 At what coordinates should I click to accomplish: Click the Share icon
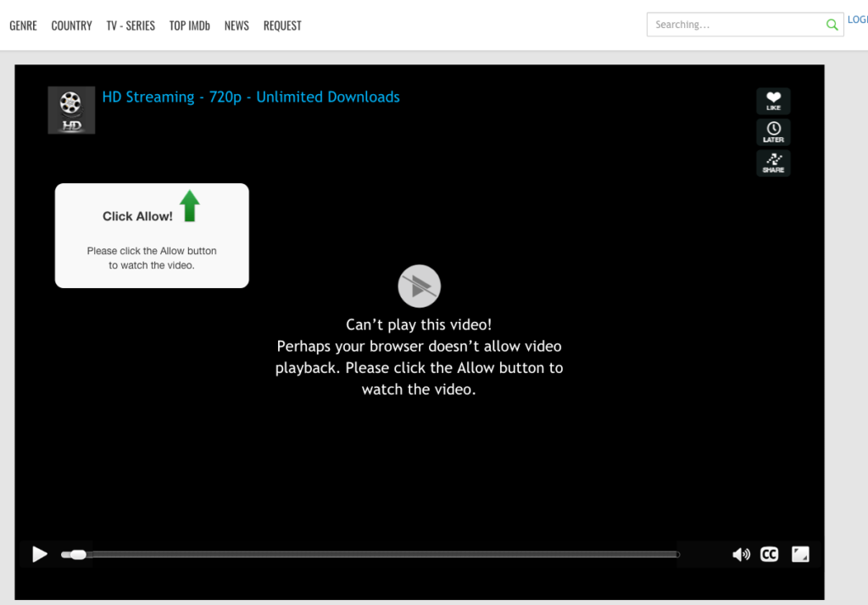pyautogui.click(x=773, y=163)
